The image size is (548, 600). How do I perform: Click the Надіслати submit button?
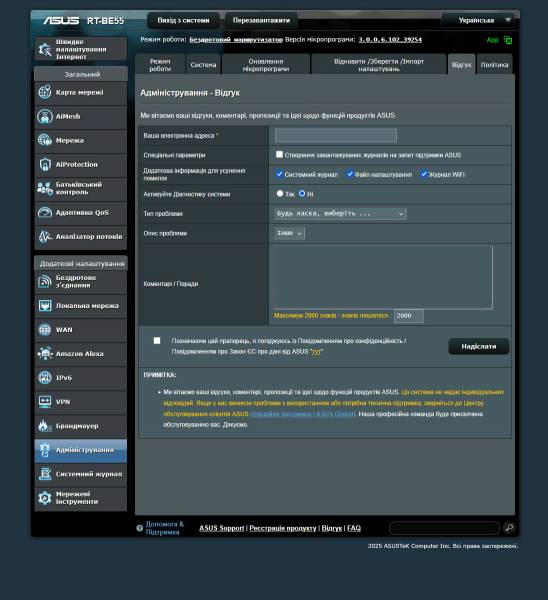tap(479, 346)
